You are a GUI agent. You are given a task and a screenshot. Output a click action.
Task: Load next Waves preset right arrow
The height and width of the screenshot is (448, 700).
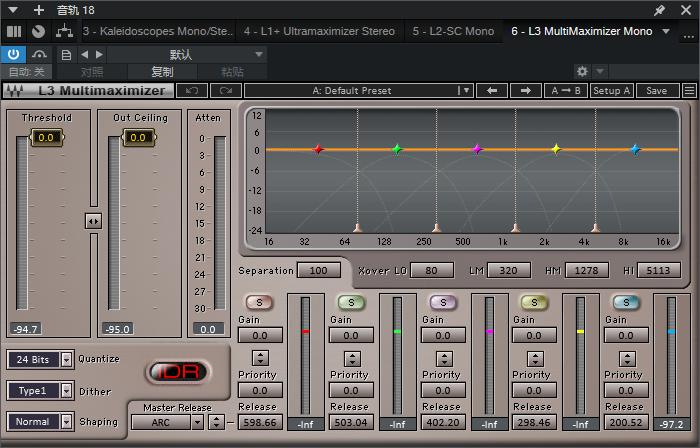(526, 91)
